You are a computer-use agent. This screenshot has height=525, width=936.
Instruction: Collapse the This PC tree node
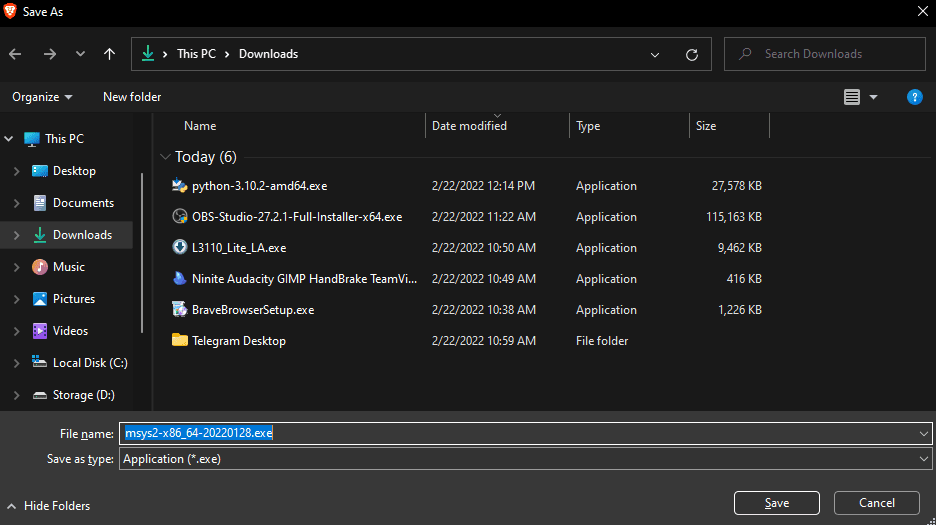click(x=9, y=139)
